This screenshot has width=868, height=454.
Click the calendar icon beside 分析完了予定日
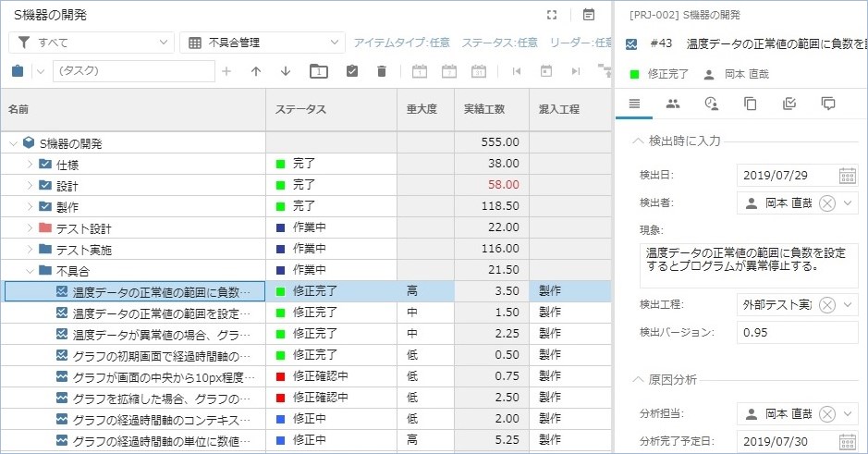pyautogui.click(x=847, y=441)
